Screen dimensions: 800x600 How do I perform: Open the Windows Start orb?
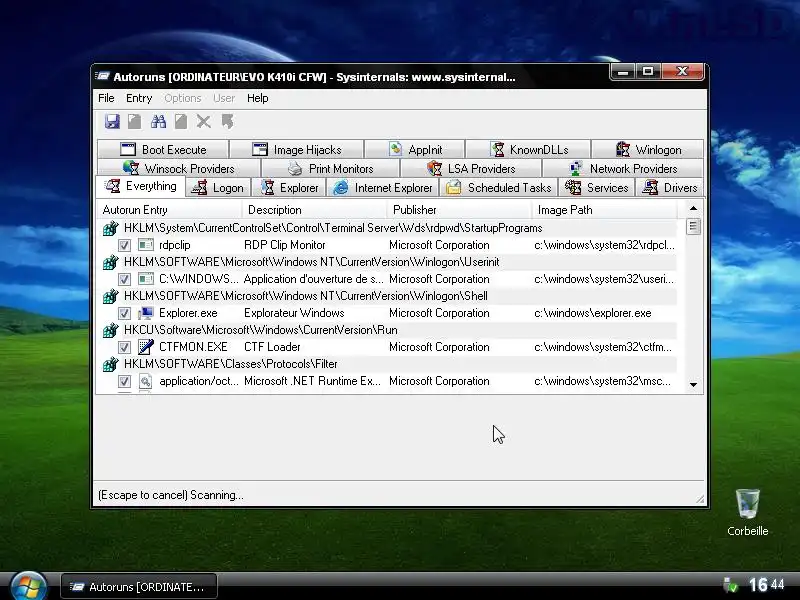(x=29, y=587)
